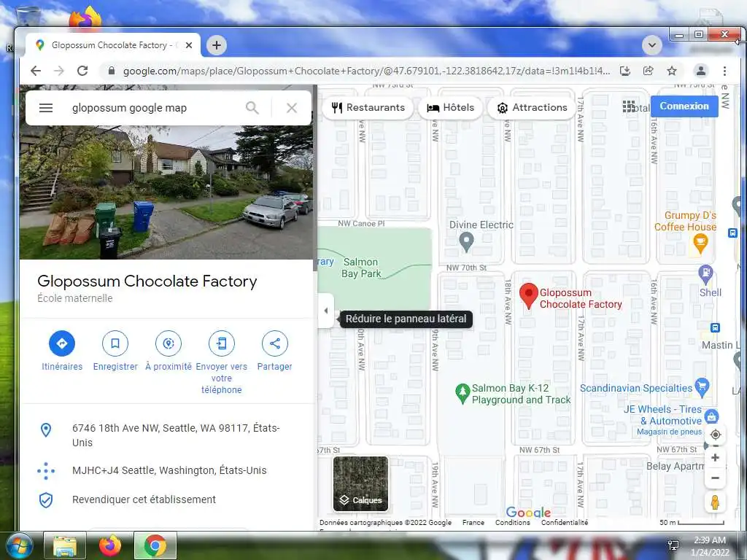Click the Conditions footer link

click(x=513, y=522)
